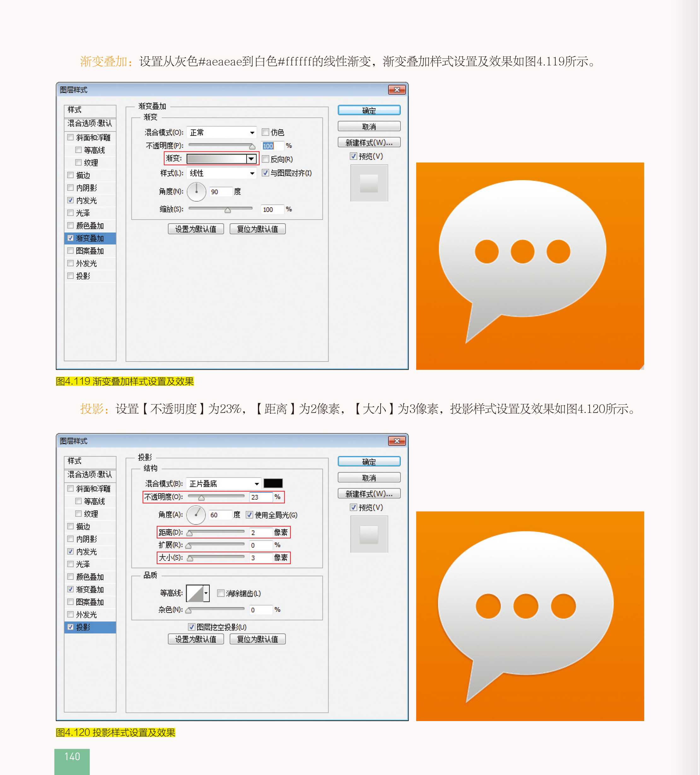700x775 pixels.
Task: Close the bottom layer style dialog
Action: click(x=397, y=441)
